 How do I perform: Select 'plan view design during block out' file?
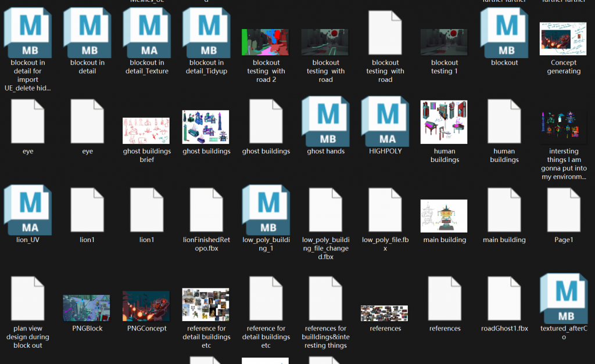pos(27,298)
